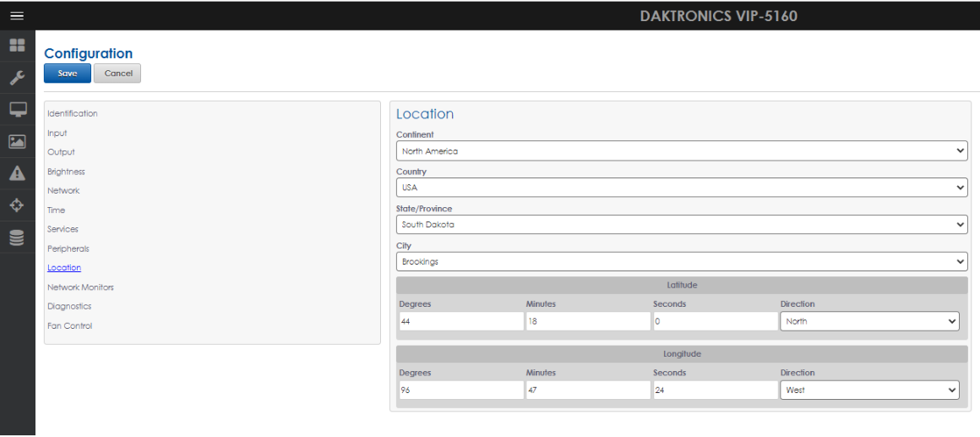Image resolution: width=980 pixels, height=437 pixels.
Task: Open the Country dropdown showing USA
Action: click(x=681, y=188)
